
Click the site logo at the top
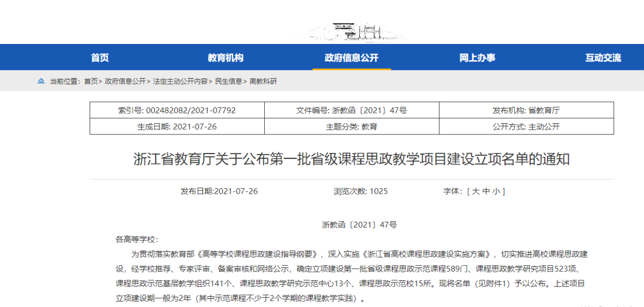click(355, 31)
